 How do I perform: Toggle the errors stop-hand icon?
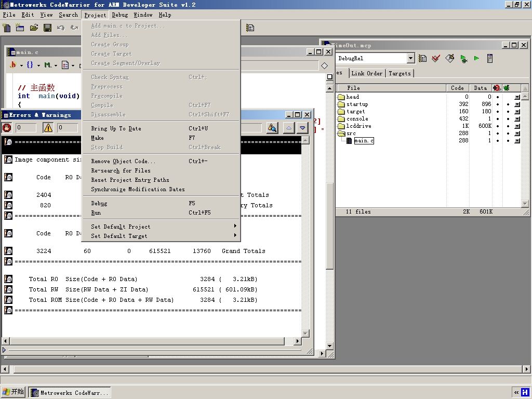pyautogui.click(x=7, y=128)
